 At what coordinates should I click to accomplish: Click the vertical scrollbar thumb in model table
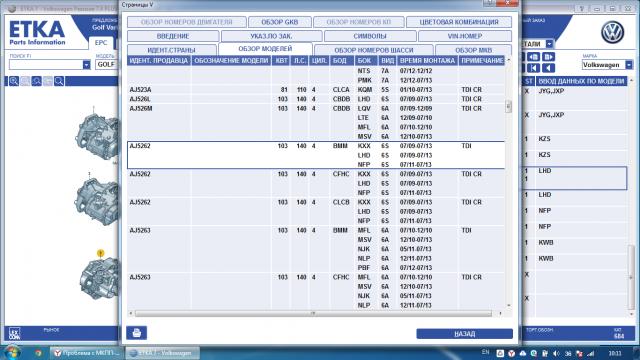[508, 107]
